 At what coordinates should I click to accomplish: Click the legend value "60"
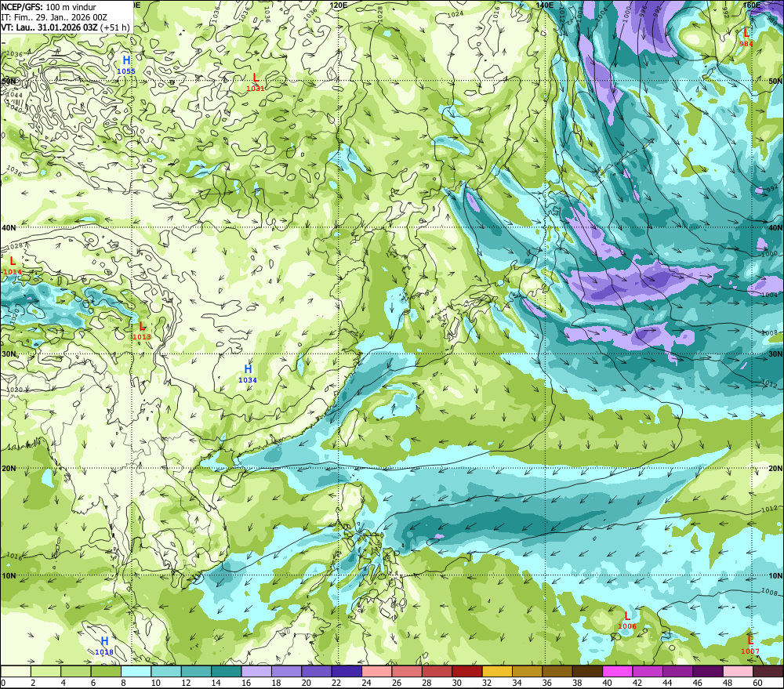tap(757, 683)
